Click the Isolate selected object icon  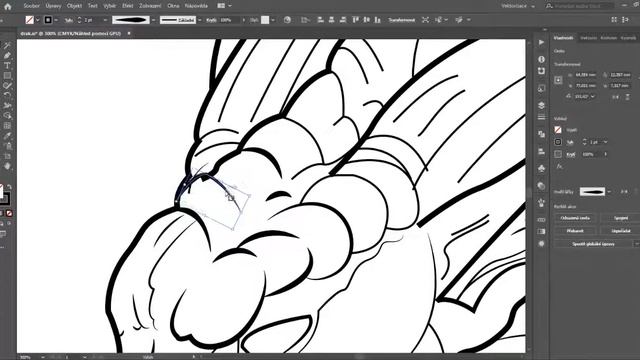click(x=425, y=20)
